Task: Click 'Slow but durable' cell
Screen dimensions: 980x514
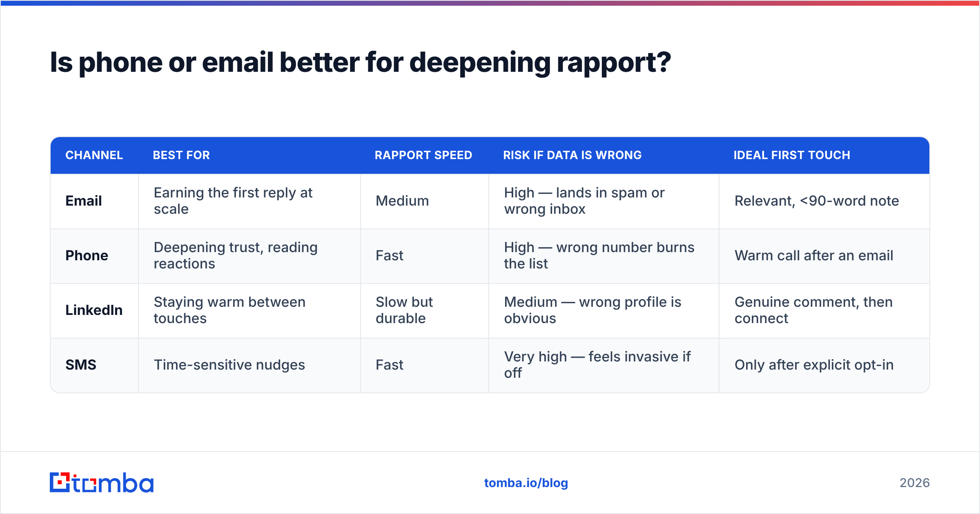Action: point(425,310)
